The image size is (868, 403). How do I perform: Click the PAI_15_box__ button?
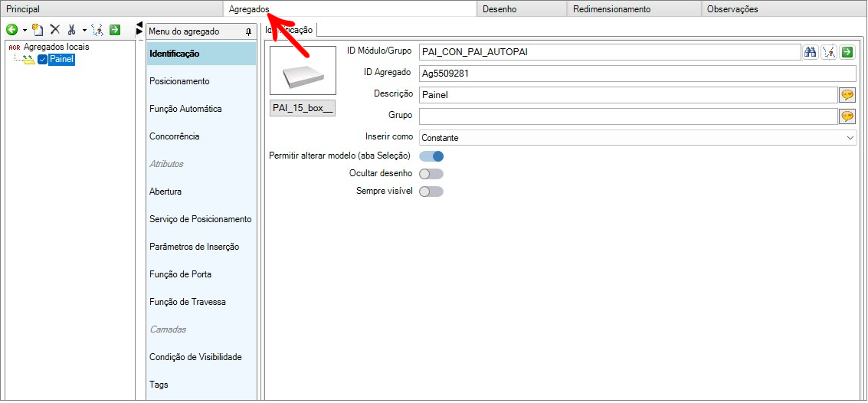click(x=303, y=108)
